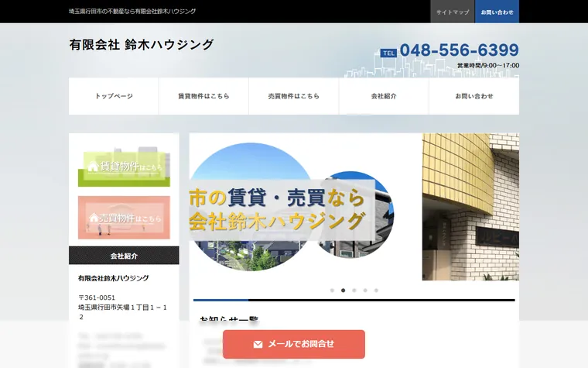This screenshot has width=588, height=368.
Task: Select the third slideshow dot
Action: coord(354,291)
